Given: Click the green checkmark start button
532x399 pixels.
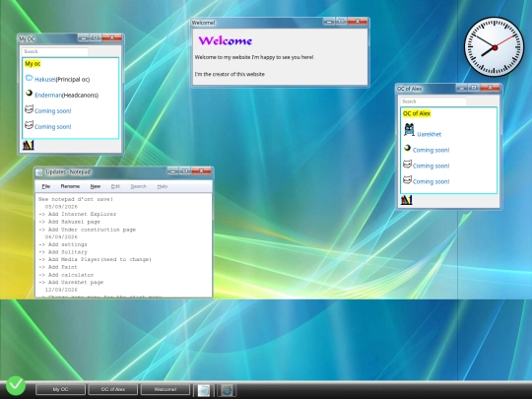Looking at the screenshot, I should [x=16, y=386].
